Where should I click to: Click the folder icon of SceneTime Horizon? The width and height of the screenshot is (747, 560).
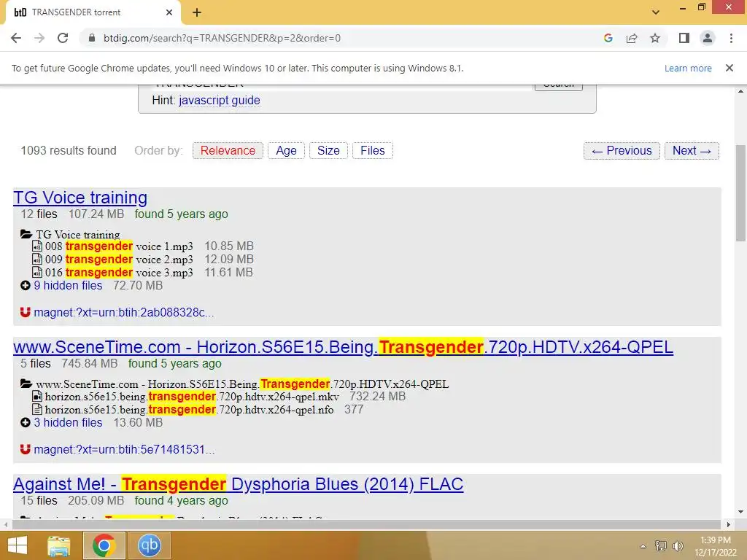26,384
